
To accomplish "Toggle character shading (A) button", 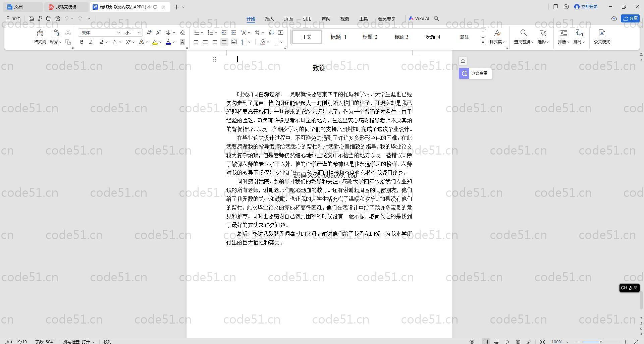I will (x=182, y=42).
